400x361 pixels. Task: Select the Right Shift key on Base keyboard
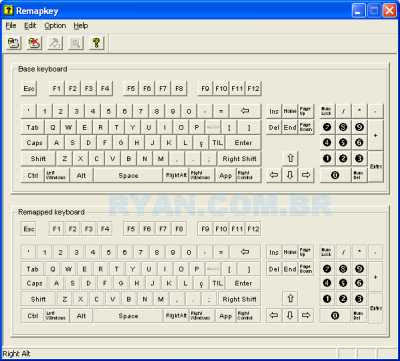pyautogui.click(x=239, y=159)
